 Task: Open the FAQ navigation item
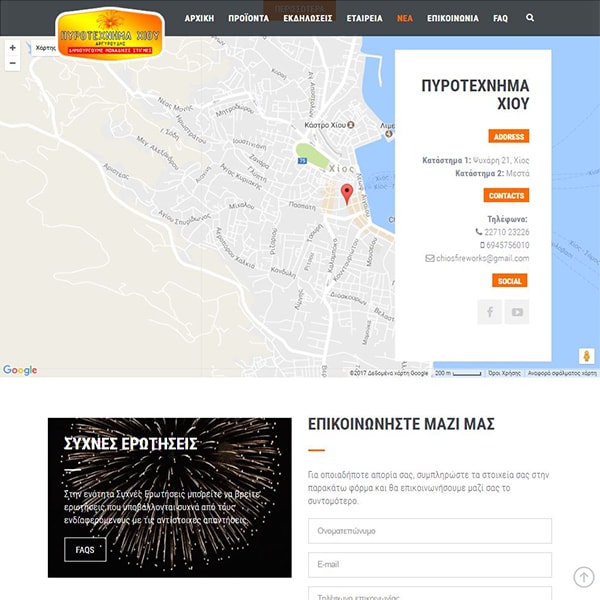500,18
